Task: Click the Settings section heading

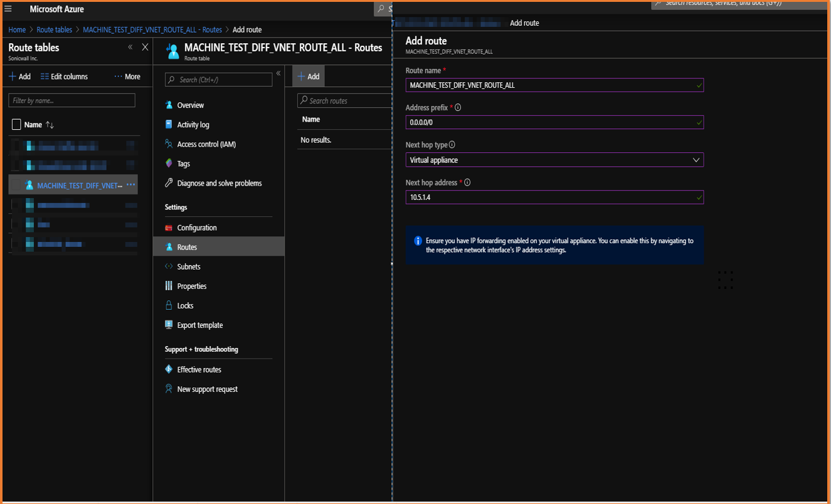Action: tap(176, 207)
